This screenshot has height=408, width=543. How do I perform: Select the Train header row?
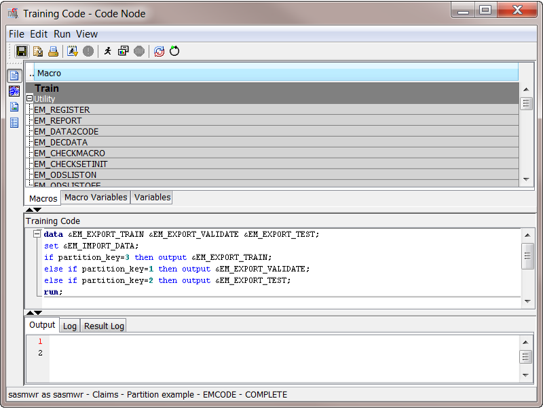tap(272, 88)
